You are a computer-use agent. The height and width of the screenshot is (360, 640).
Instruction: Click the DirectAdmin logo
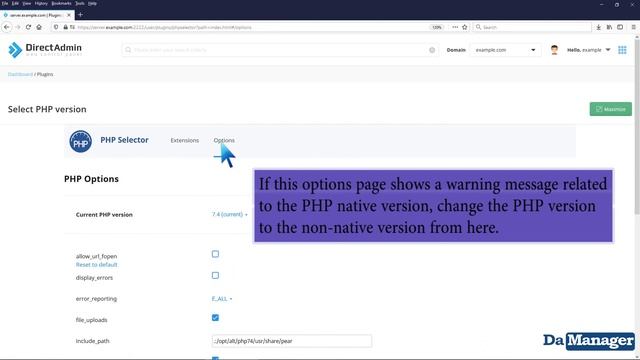click(x=45, y=50)
